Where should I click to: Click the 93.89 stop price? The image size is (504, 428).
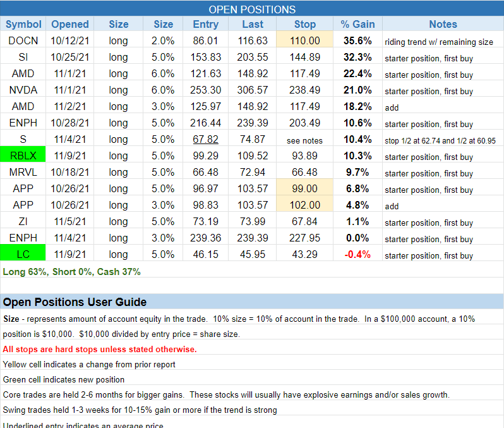point(304,156)
